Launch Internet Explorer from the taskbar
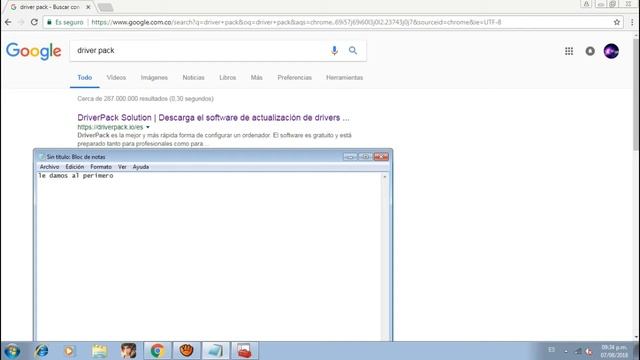The width and height of the screenshot is (640, 360). (42, 351)
